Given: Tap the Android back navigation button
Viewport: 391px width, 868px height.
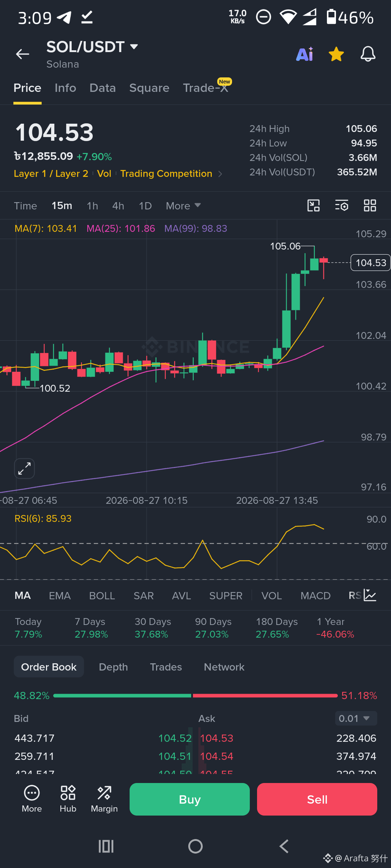Looking at the screenshot, I should pos(284,846).
